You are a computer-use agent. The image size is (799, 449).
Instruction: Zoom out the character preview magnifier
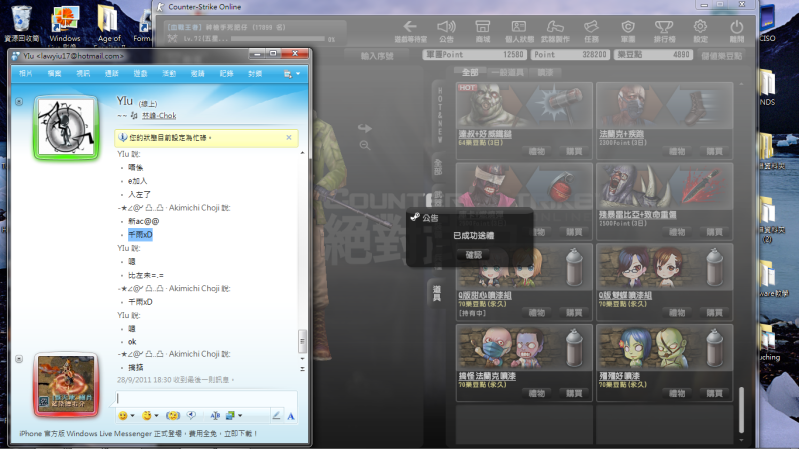(365, 146)
